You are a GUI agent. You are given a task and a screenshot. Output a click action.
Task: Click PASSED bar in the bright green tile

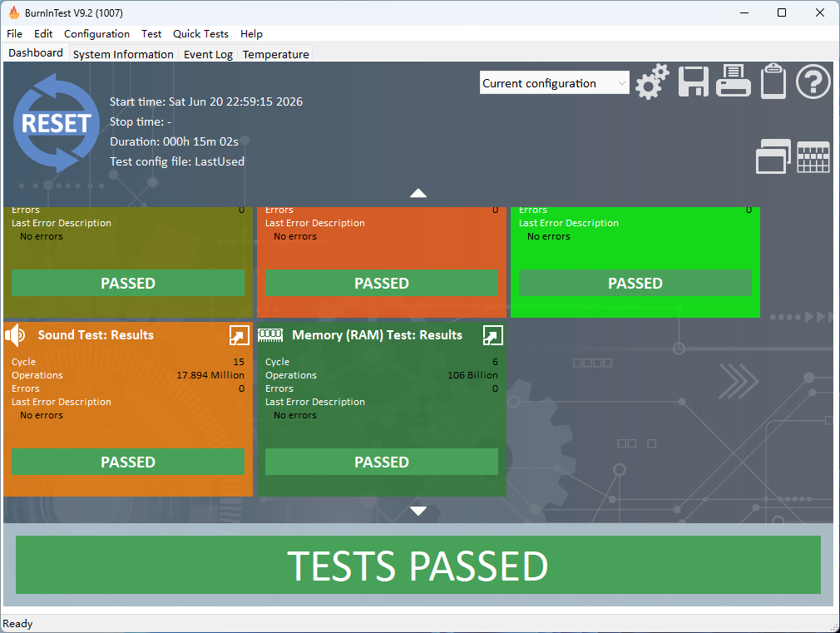[x=635, y=283]
